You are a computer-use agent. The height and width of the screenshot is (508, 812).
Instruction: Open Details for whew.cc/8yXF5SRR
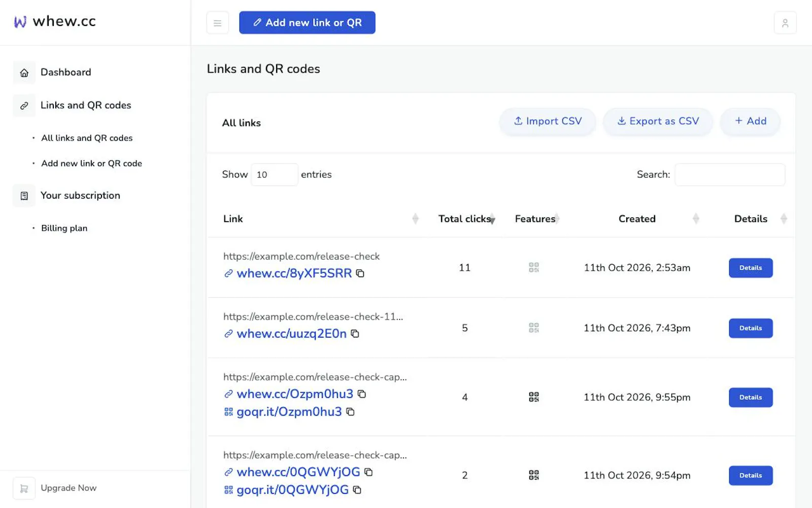pyautogui.click(x=751, y=268)
